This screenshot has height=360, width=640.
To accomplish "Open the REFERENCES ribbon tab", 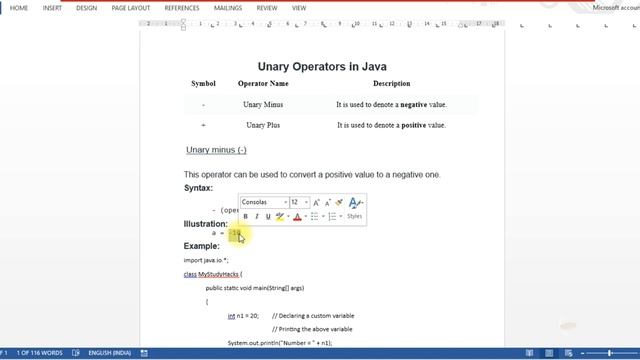I will (x=182, y=8).
